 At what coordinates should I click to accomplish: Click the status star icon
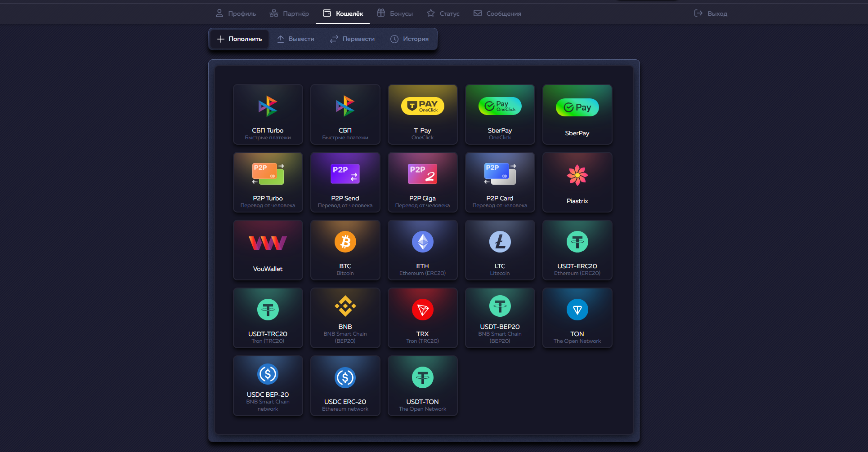[x=431, y=13]
